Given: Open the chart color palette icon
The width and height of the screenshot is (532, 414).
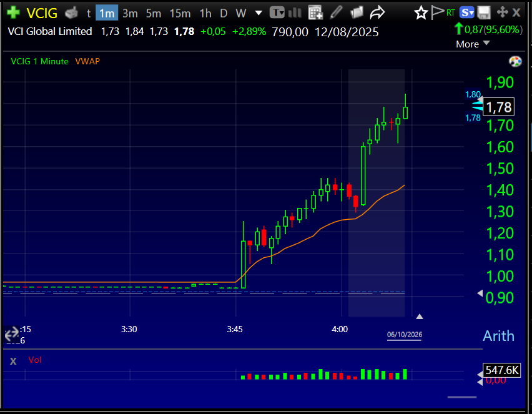Looking at the screenshot, I should tap(515, 61).
